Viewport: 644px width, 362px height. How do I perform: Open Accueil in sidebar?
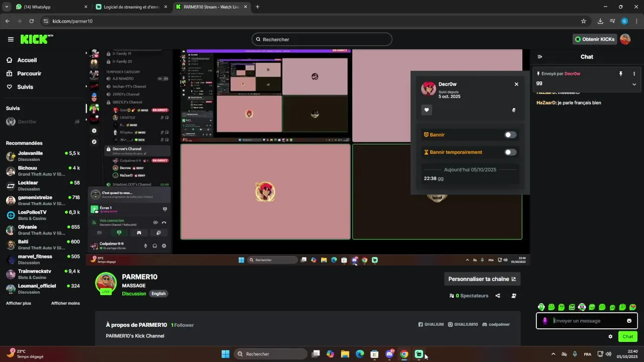(22, 60)
